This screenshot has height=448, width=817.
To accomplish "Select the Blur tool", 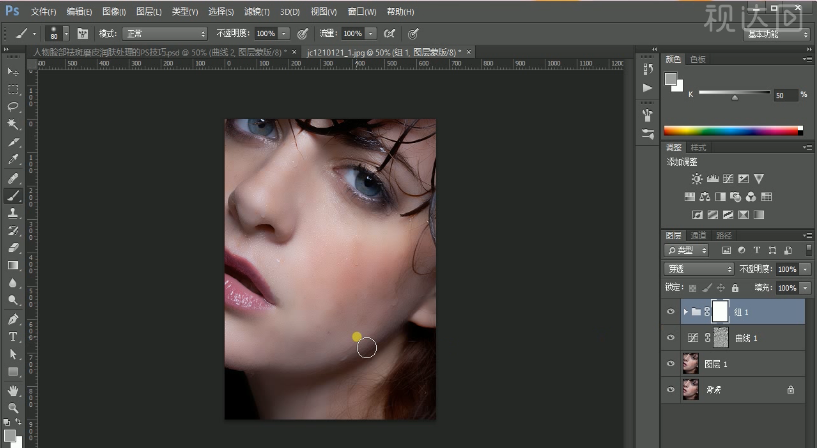I will [x=13, y=283].
